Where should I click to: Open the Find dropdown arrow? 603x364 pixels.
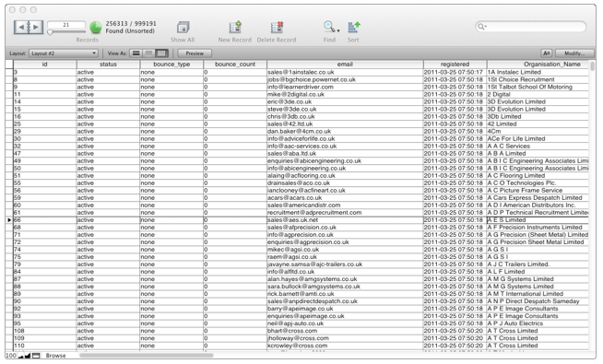point(338,30)
